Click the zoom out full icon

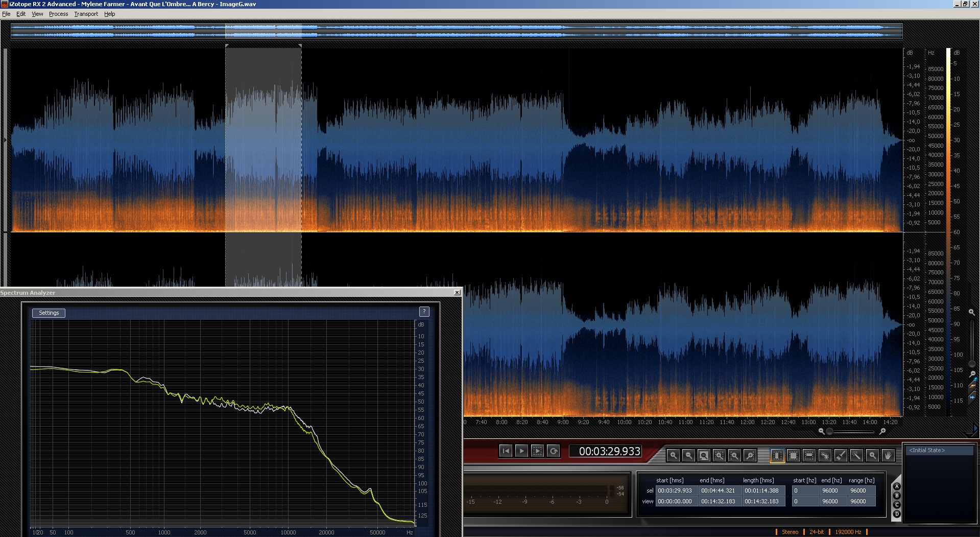704,455
